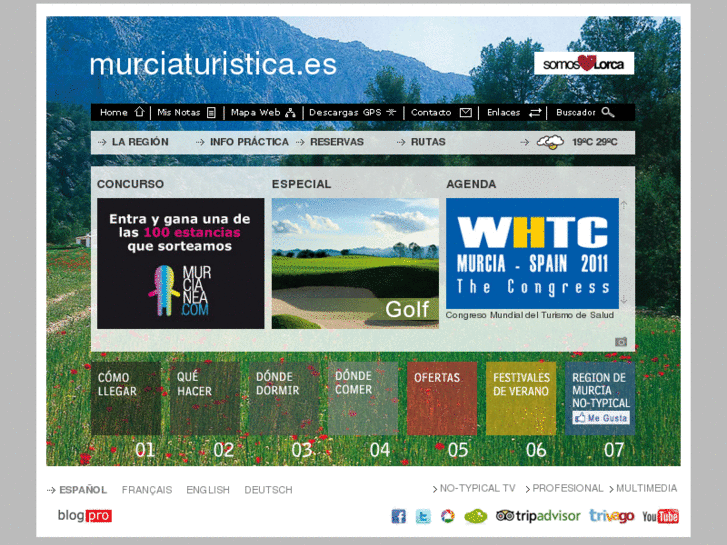Image resolution: width=727 pixels, height=545 pixels.
Task: Click the Home text in top bar
Action: point(114,112)
